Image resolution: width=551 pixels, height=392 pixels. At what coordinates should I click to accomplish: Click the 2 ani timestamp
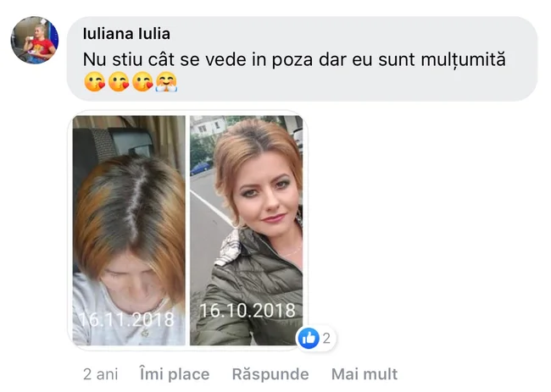[101, 374]
